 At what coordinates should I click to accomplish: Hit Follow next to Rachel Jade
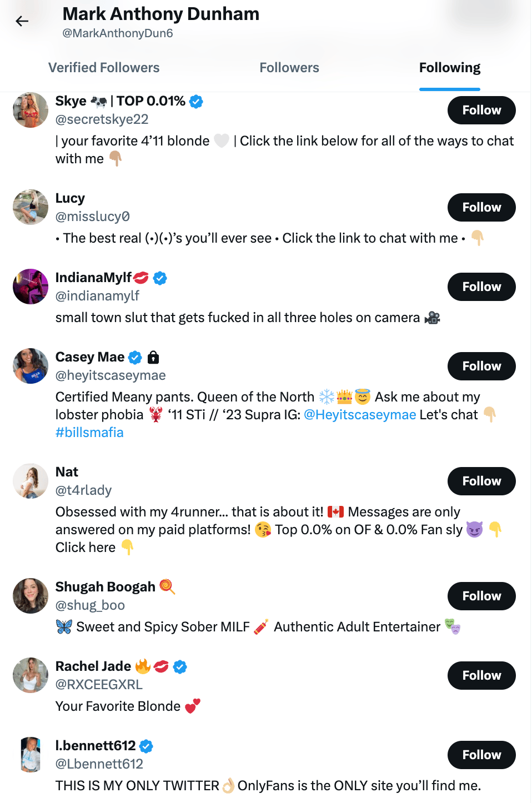pos(481,676)
